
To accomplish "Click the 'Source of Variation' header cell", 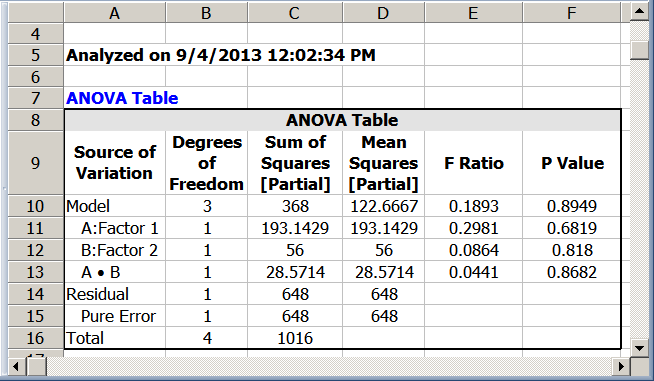I will (115, 163).
